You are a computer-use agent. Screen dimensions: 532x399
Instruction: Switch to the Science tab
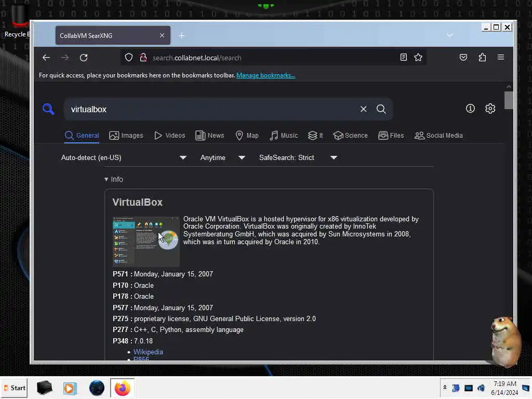pos(350,136)
